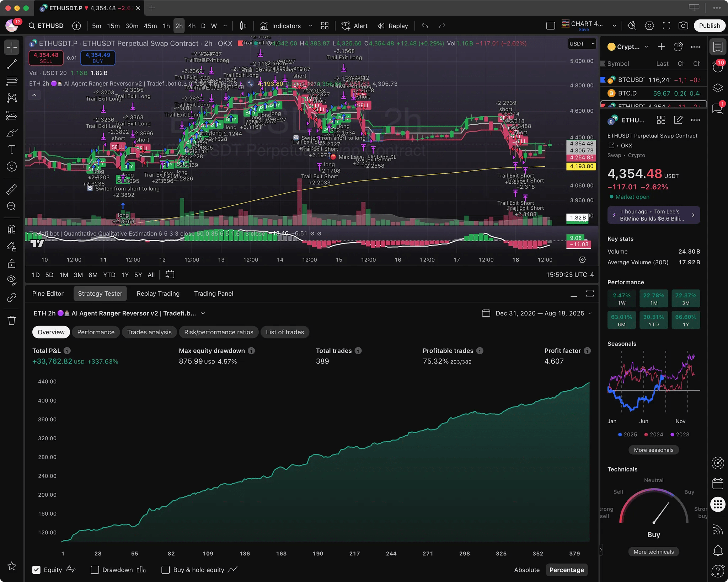Uncheck the Equity checkbox
This screenshot has width=728, height=582.
pyautogui.click(x=36, y=570)
